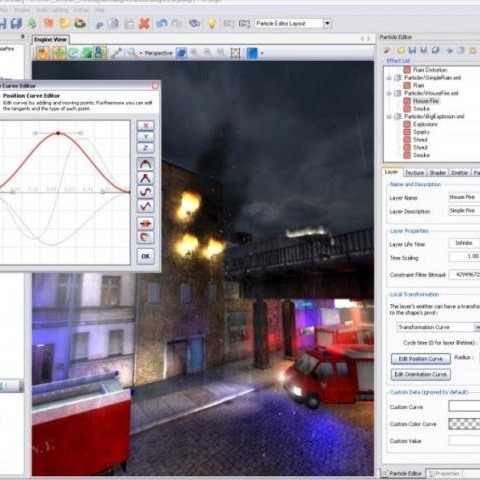Open the blue shading mode dropdown arrow
The image size is (480, 480).
click(x=262, y=53)
